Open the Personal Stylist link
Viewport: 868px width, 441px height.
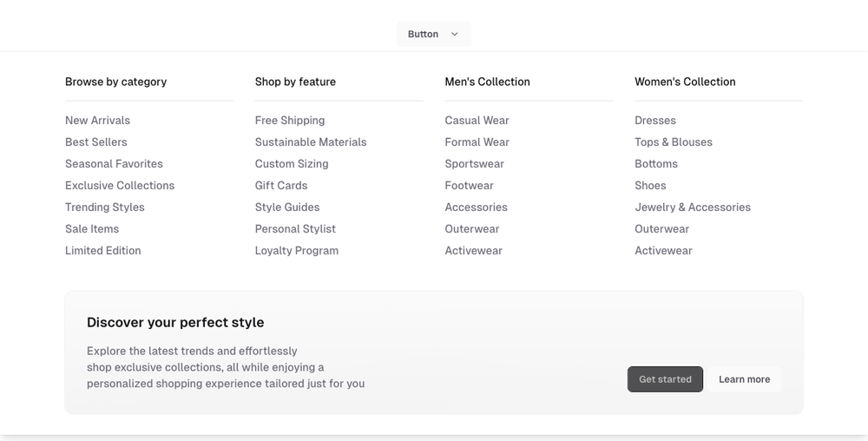point(295,229)
